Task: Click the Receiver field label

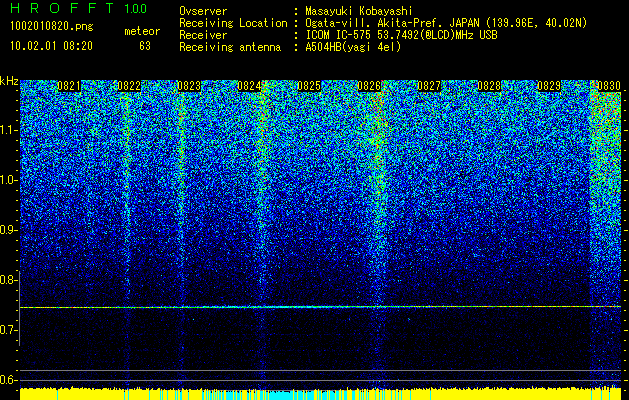Action: 203,35
